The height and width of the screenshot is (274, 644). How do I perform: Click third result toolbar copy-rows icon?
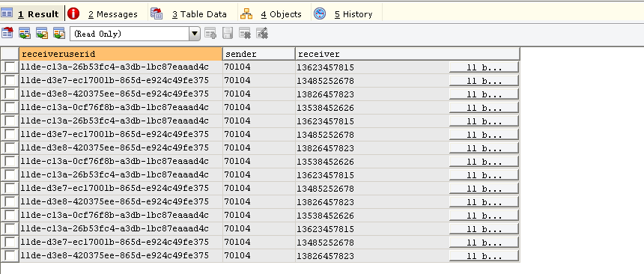point(42,33)
